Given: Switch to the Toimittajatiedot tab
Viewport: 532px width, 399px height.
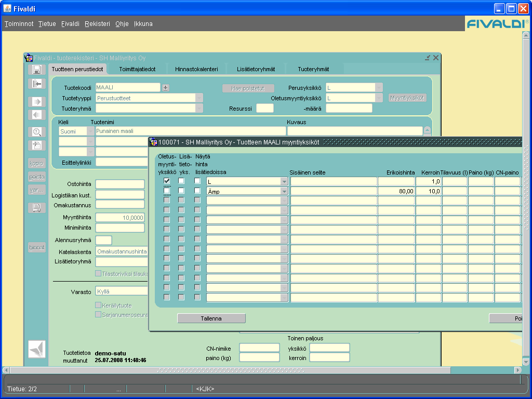Looking at the screenshot, I should tap(137, 69).
